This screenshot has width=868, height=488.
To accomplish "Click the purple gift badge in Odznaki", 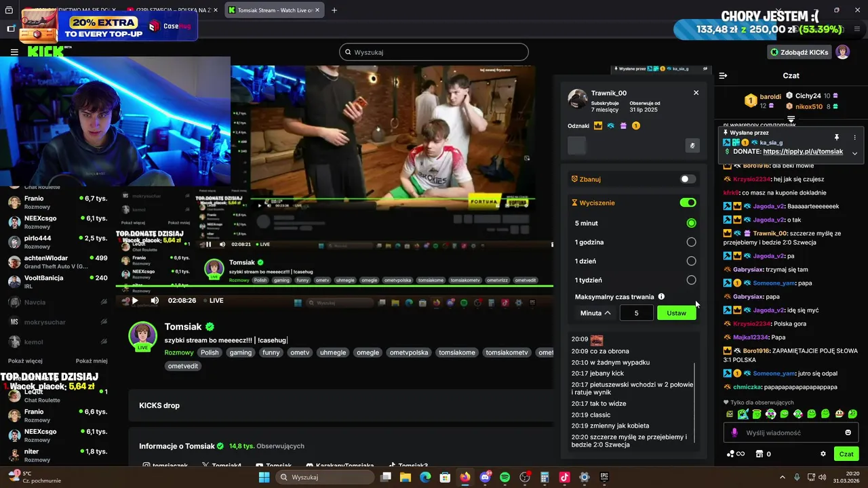I will tap(623, 126).
